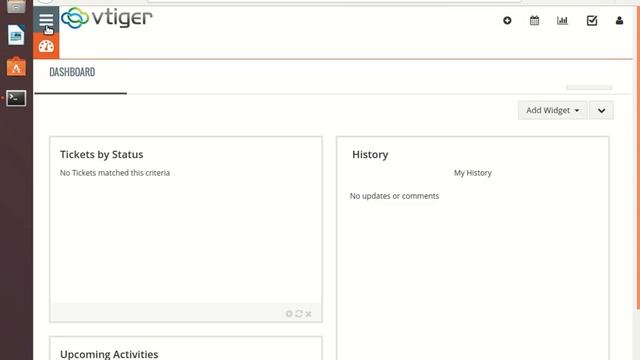This screenshot has width=640, height=360.
Task: Open Tickets by Status widget settings gear
Action: pos(289,313)
